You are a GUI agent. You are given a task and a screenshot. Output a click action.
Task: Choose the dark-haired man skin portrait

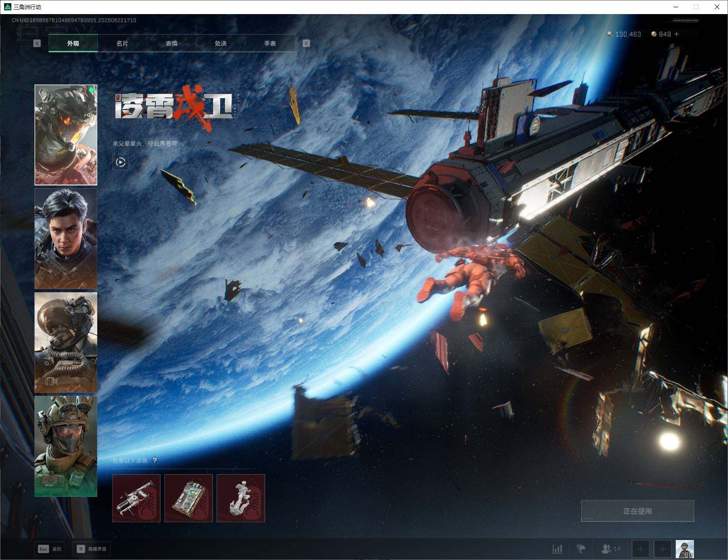(x=66, y=239)
